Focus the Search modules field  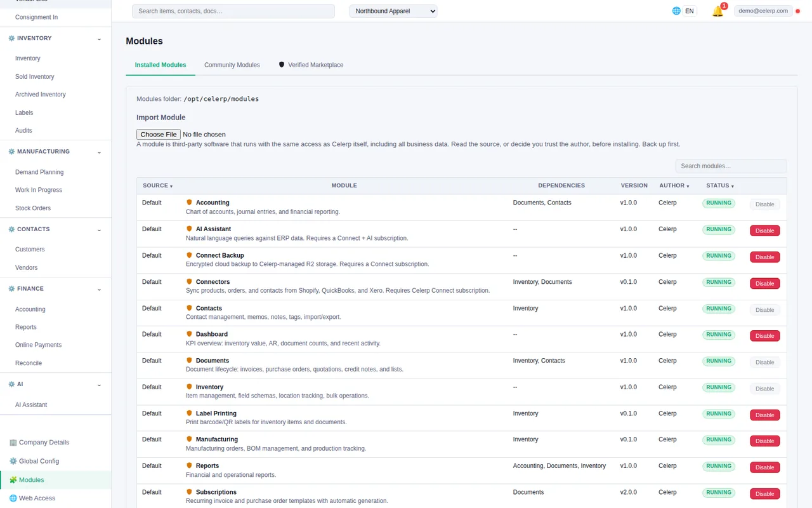pyautogui.click(x=731, y=166)
